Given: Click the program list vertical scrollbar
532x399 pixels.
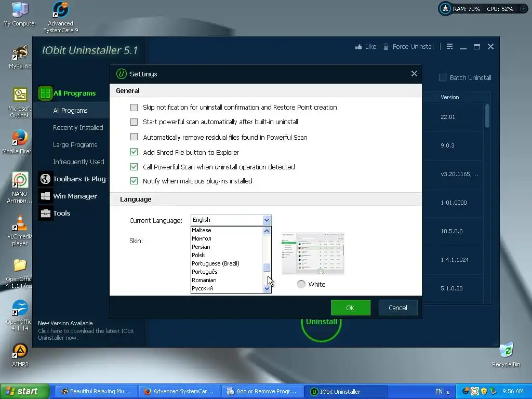Looking at the screenshot, I should pyautogui.click(x=487, y=116).
